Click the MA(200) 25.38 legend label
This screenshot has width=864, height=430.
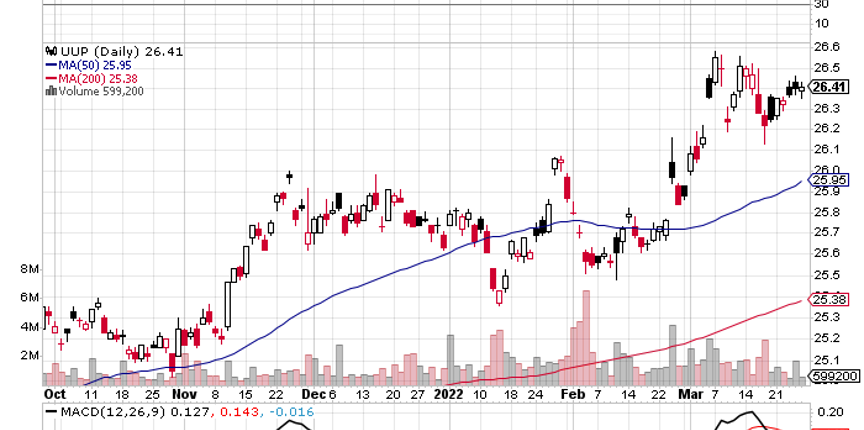pos(90,77)
